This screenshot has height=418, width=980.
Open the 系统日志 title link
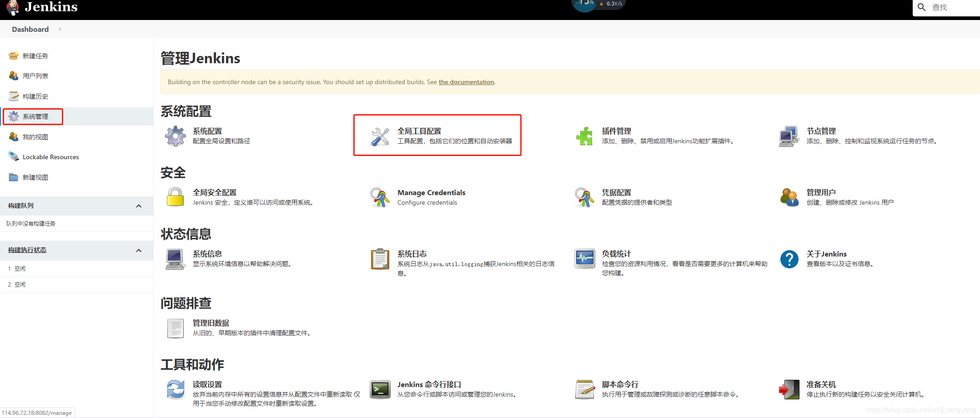412,254
